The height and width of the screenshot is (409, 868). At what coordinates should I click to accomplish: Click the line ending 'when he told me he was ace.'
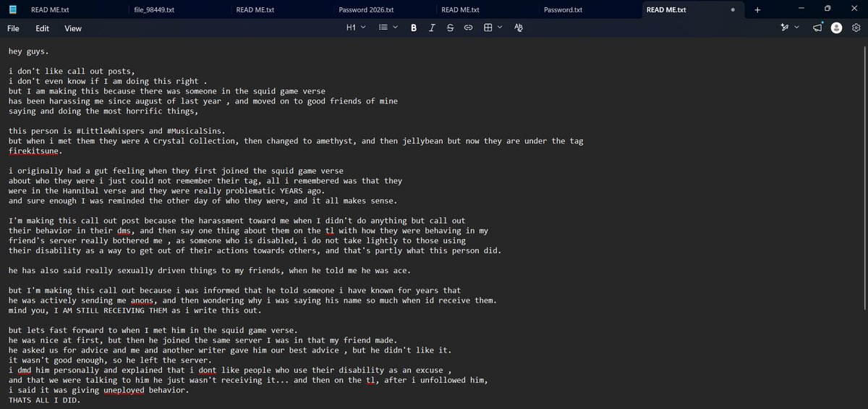tap(208, 271)
